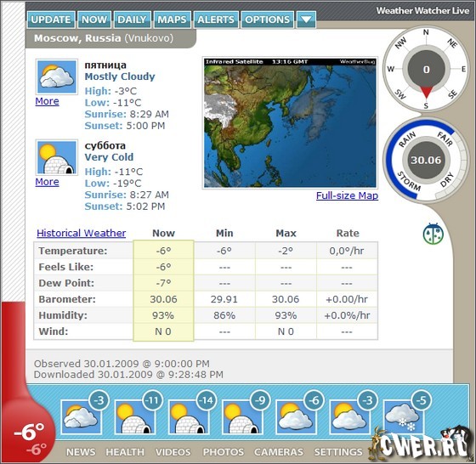Click the Saturday Very Cold igloo icon
This screenshot has height=464, width=476.
[x=57, y=157]
